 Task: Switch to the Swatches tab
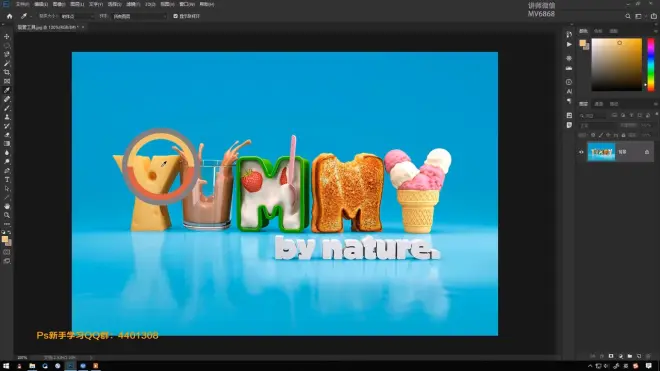[x=598, y=31]
